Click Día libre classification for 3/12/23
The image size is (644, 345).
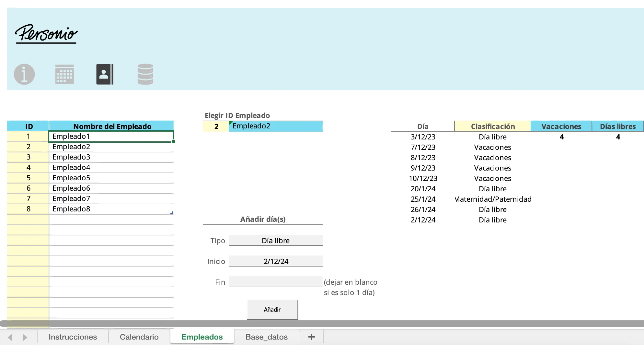pyautogui.click(x=493, y=137)
